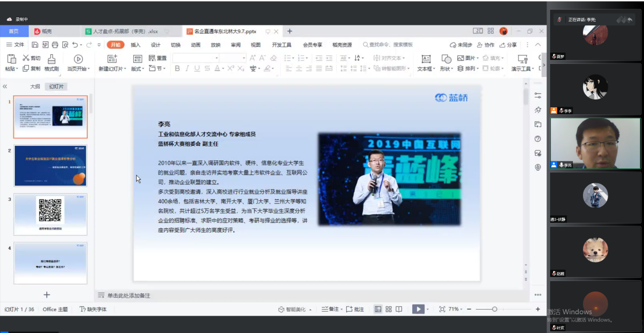Start slideshow from status bar play button
Image resolution: width=644 pixels, height=333 pixels.
tap(418, 309)
